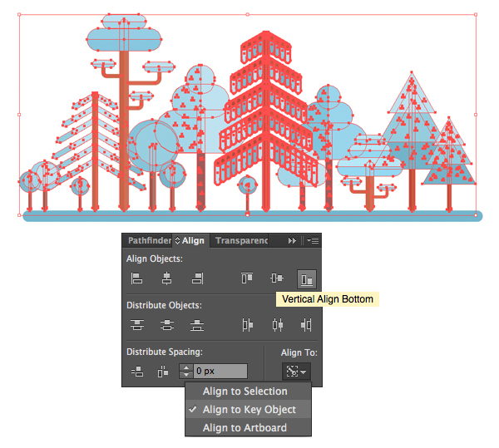The image size is (499, 448).
Task: Click Vertical Distribute Bottom icon
Action: [197, 325]
